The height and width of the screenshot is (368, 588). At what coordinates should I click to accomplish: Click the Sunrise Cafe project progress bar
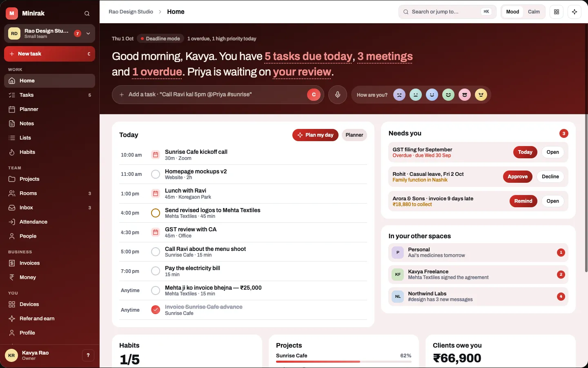(x=343, y=361)
